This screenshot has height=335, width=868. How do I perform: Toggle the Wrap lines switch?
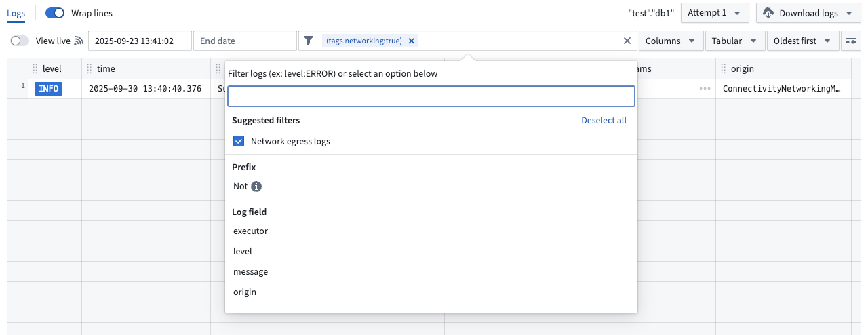[x=55, y=13]
